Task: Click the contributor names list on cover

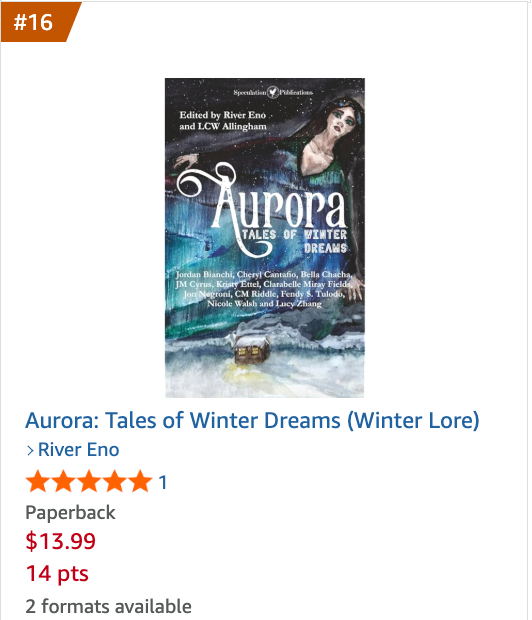Action: click(x=264, y=289)
